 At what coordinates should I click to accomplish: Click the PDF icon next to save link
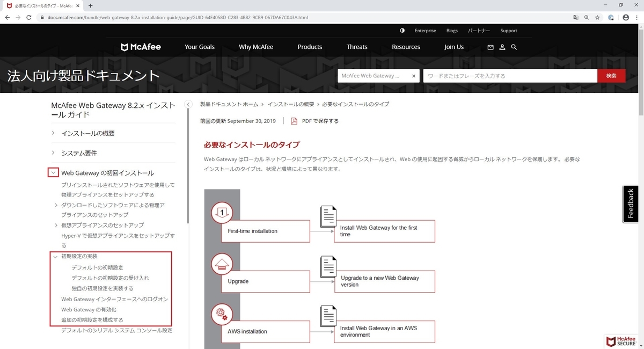pyautogui.click(x=294, y=121)
